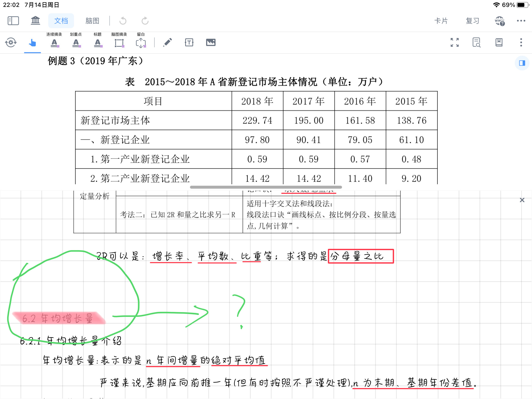Redo the last action
The image size is (532, 399).
145,21
